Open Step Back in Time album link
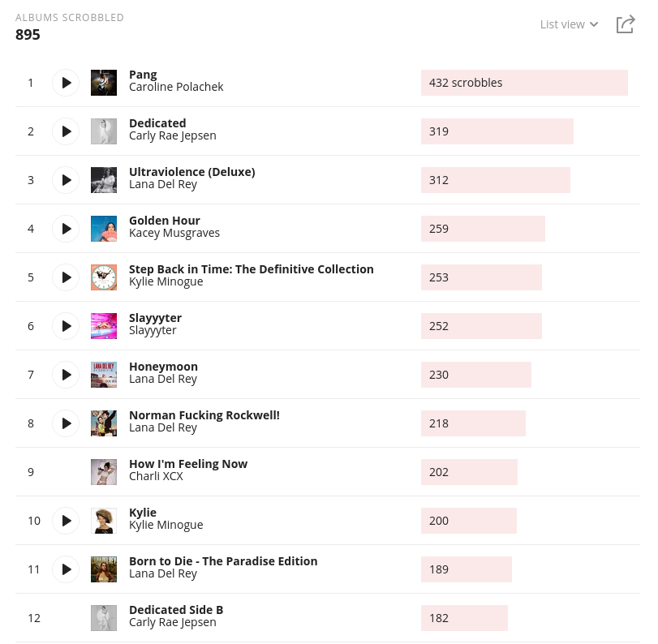 (251, 268)
